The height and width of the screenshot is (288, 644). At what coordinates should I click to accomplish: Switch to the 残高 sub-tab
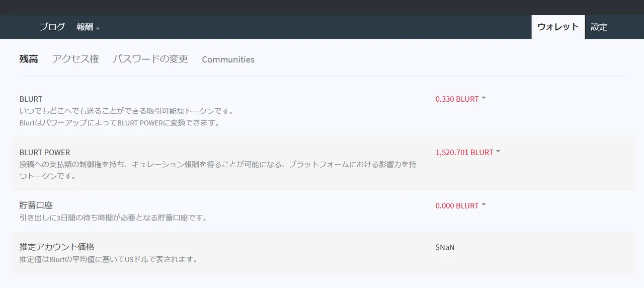[x=29, y=59]
